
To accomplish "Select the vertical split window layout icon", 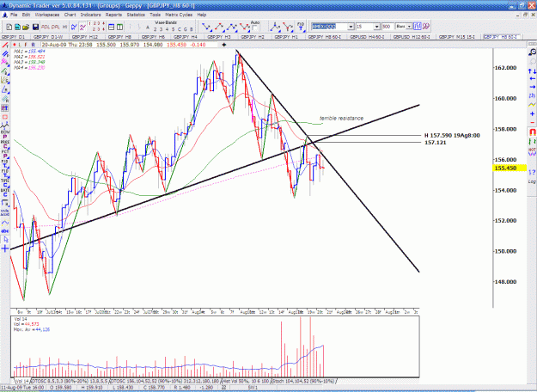I will click(x=120, y=27).
